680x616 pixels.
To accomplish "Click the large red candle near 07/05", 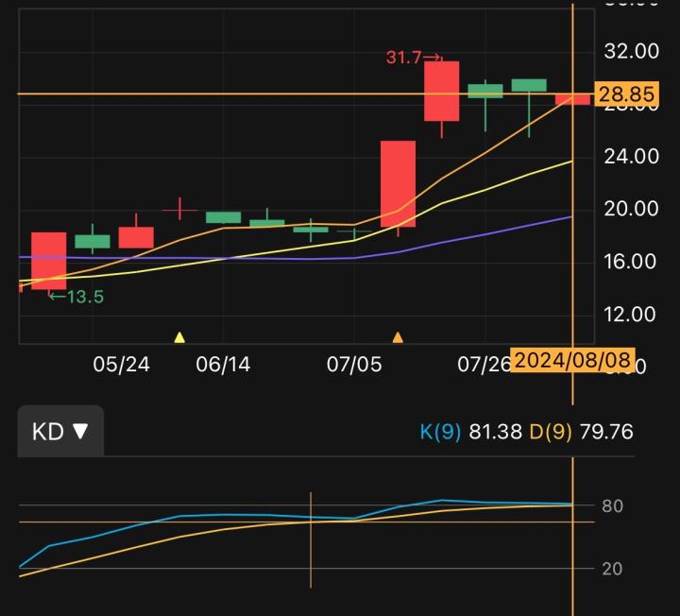I will pos(398,183).
